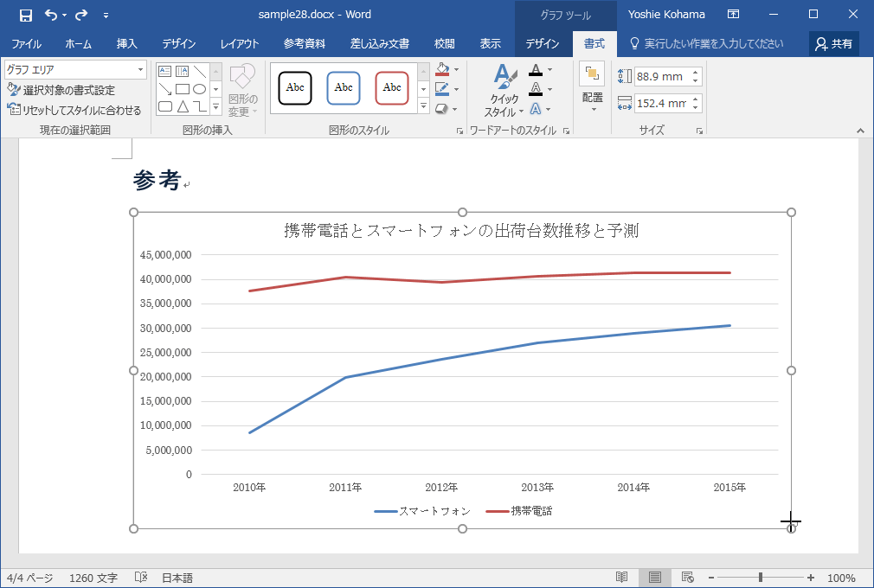Open the 挿入 (Insert) tab

click(x=126, y=44)
